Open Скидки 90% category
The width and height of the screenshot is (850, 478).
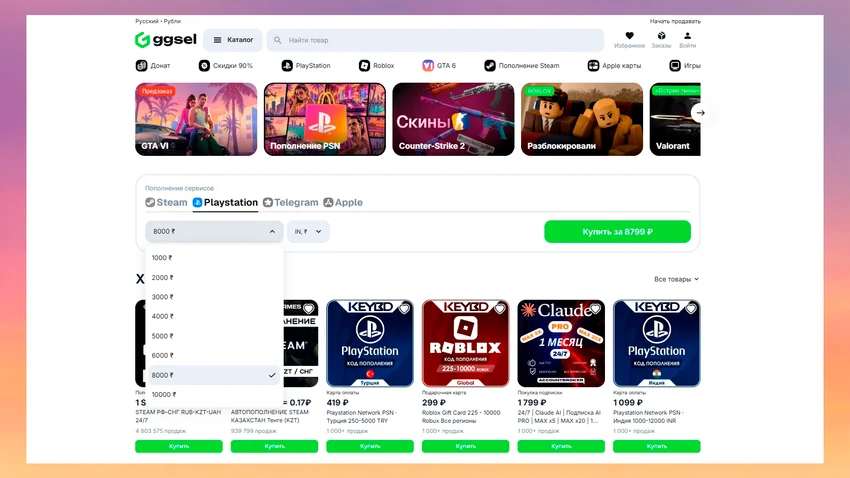point(226,66)
